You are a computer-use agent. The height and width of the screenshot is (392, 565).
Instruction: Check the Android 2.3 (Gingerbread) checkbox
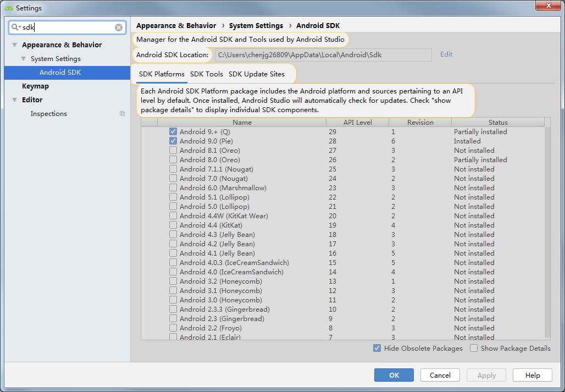tap(173, 319)
